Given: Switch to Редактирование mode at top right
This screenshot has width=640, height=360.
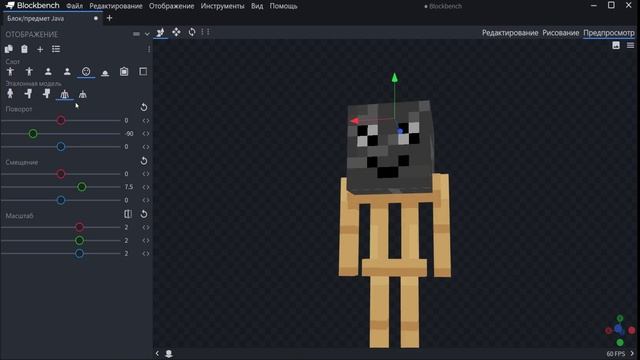Looking at the screenshot, I should [x=510, y=33].
